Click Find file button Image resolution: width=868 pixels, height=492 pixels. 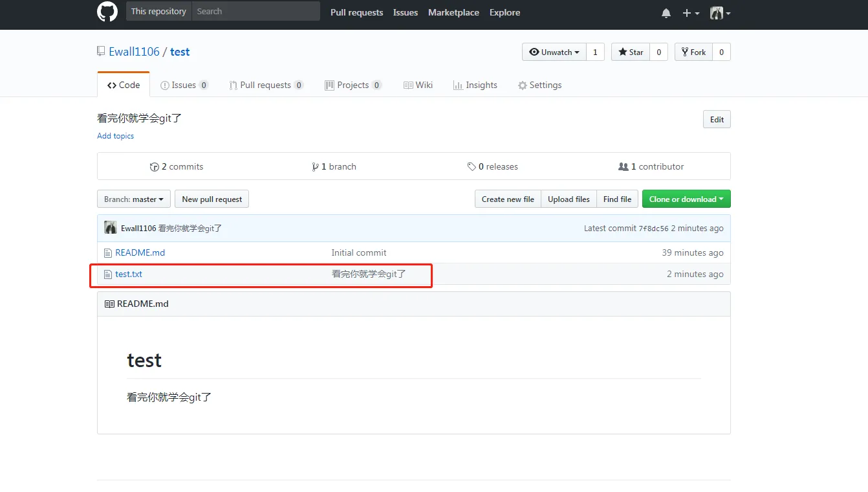pyautogui.click(x=617, y=199)
